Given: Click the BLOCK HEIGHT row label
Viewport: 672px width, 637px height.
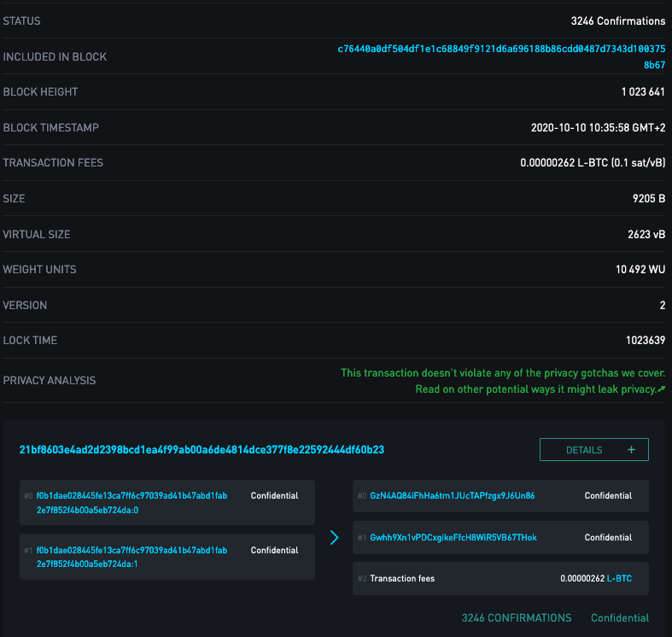Looking at the screenshot, I should pos(40,91).
